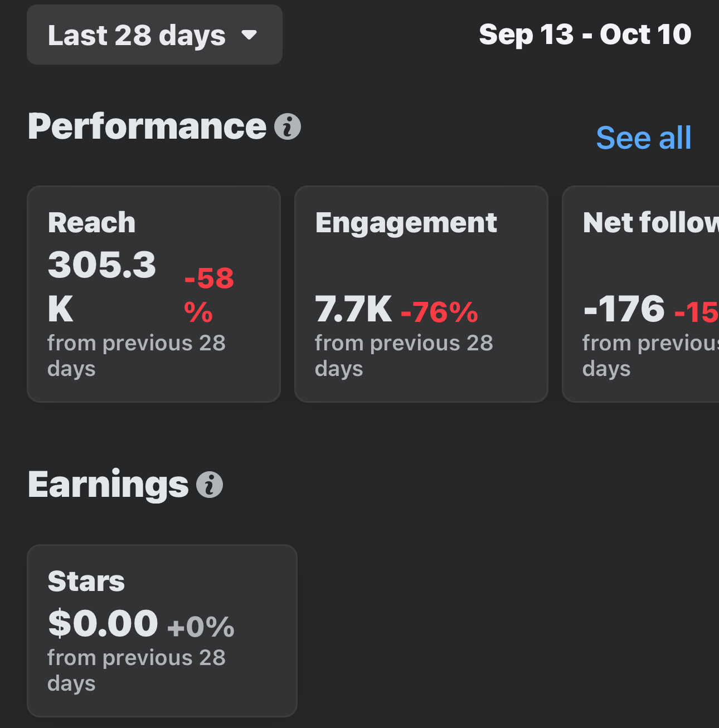Select the Sep 13 - Oct 10 date range
The width and height of the screenshot is (719, 728).
(x=585, y=35)
